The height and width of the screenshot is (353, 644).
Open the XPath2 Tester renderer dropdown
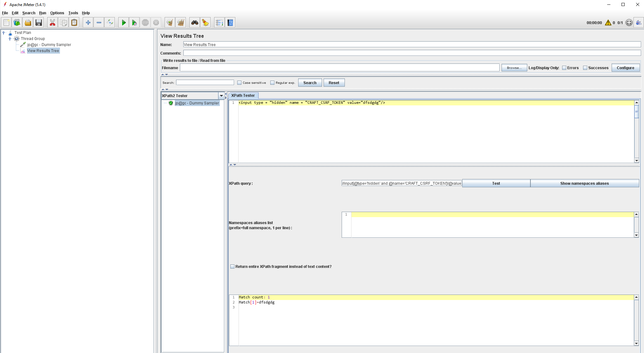[x=221, y=96]
